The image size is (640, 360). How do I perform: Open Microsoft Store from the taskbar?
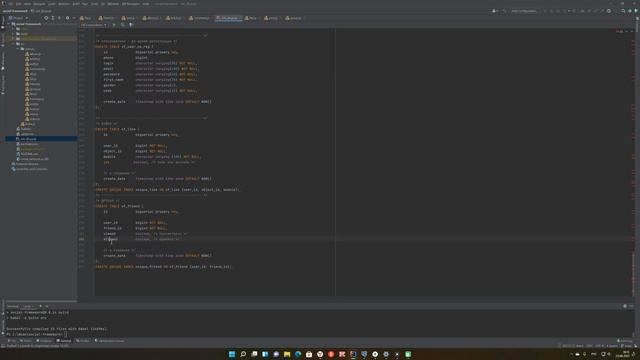point(309,354)
